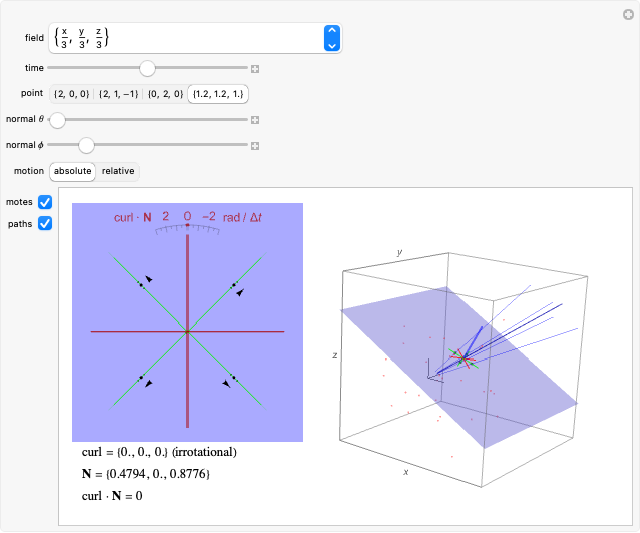Image resolution: width=640 pixels, height=533 pixels.
Task: Select point {2, 1, −1}
Action: tap(118, 94)
